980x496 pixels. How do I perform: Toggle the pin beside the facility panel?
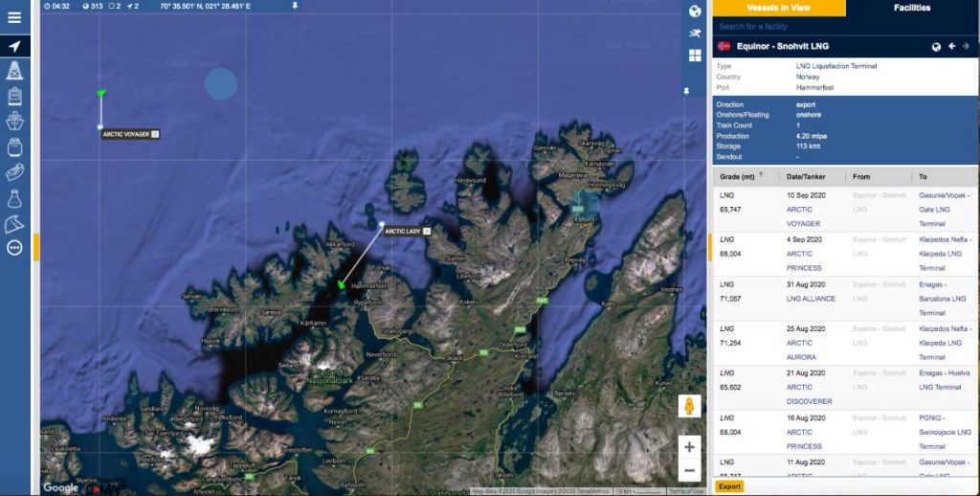coord(686,91)
